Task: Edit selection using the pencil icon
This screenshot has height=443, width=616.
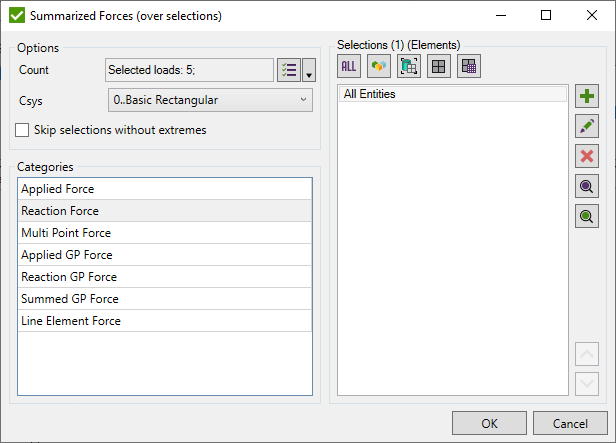Action: point(587,126)
